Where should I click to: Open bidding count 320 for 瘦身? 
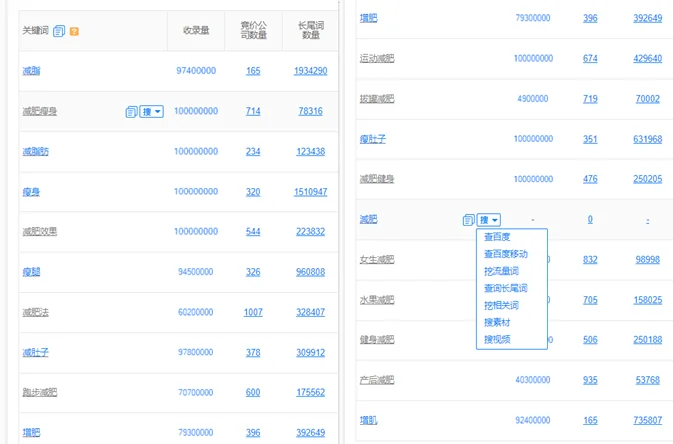tap(253, 192)
